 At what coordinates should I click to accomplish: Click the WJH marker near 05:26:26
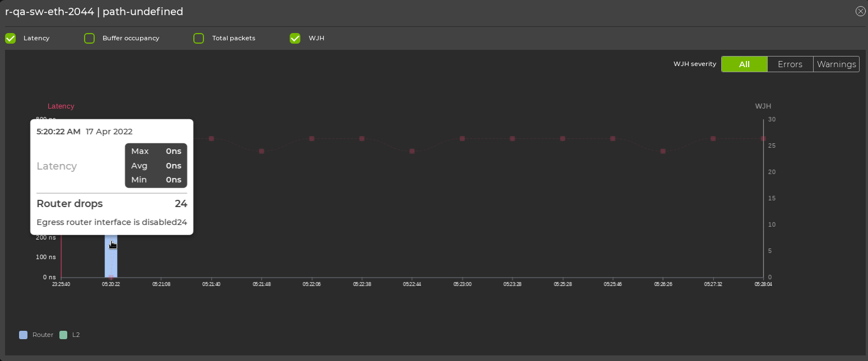(x=663, y=151)
